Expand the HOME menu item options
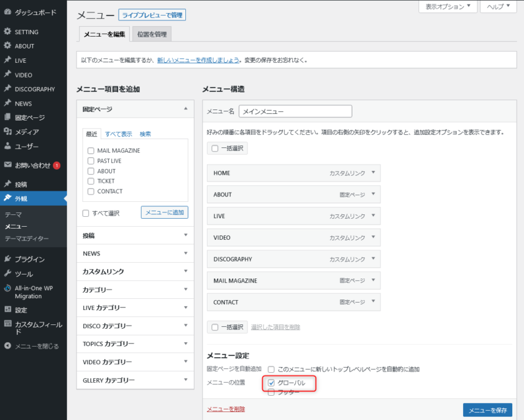This screenshot has width=524, height=420. (x=373, y=173)
